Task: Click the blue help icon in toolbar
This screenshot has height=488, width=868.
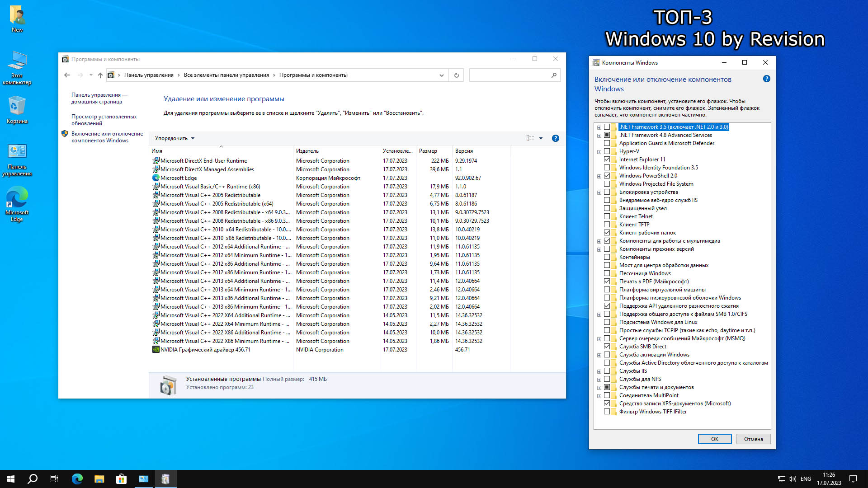Action: coord(555,138)
